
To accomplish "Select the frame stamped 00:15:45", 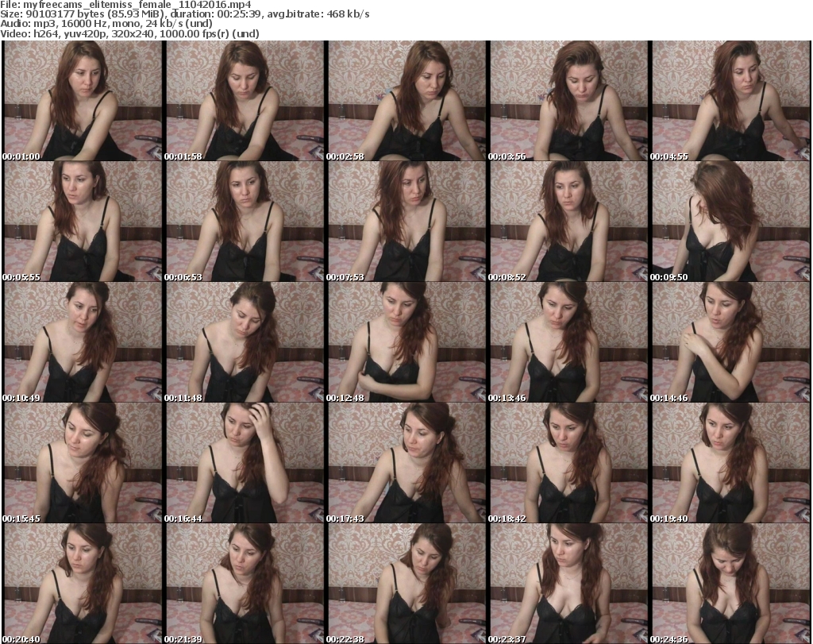I will 83,463.
